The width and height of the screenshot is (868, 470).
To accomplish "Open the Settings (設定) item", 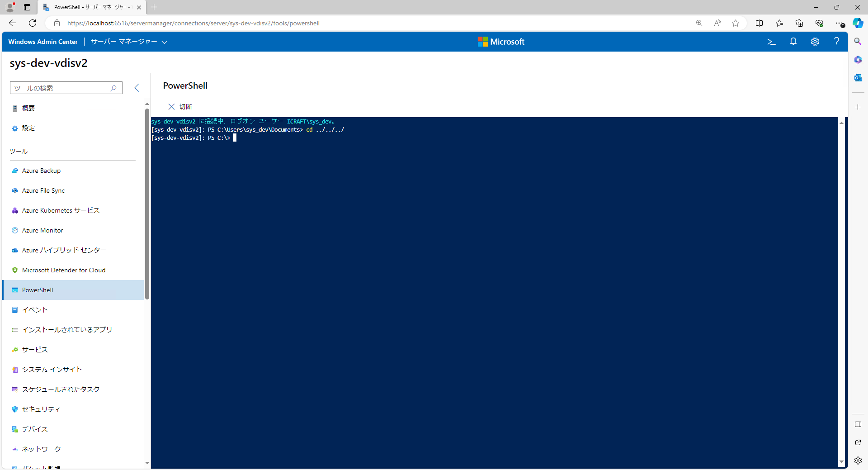I will pyautogui.click(x=72, y=128).
